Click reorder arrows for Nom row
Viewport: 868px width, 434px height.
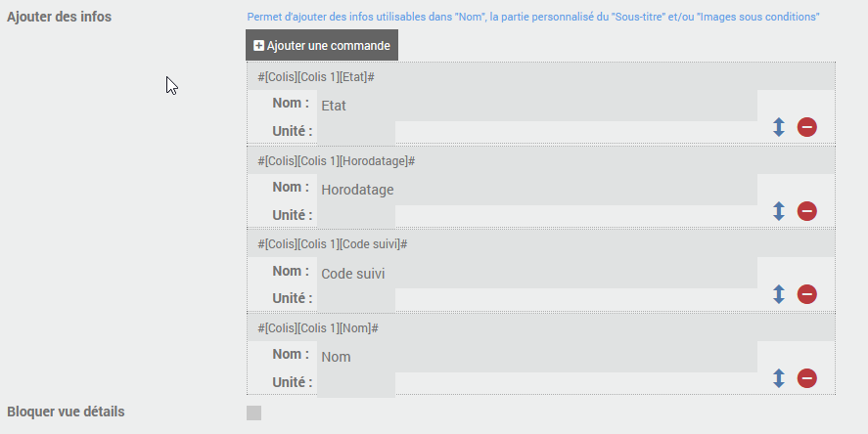coord(779,378)
